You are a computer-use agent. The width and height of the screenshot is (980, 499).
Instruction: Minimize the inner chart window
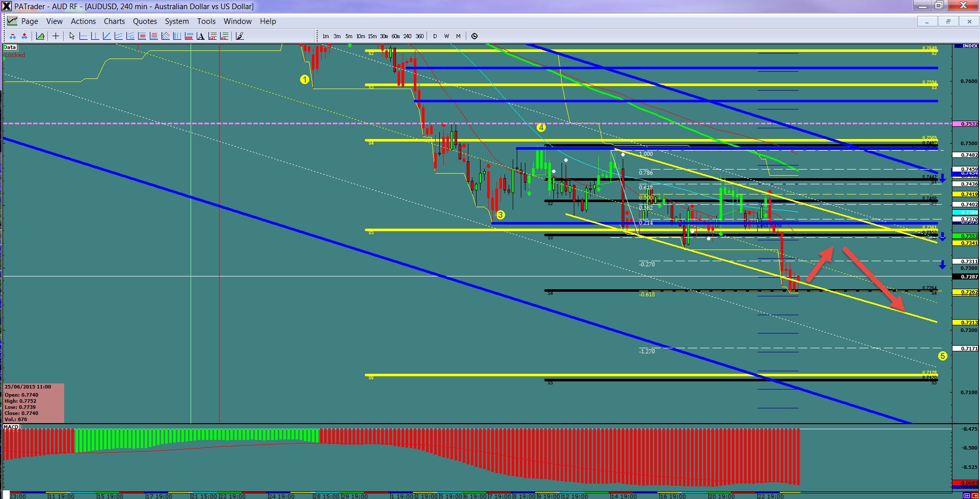click(x=927, y=21)
